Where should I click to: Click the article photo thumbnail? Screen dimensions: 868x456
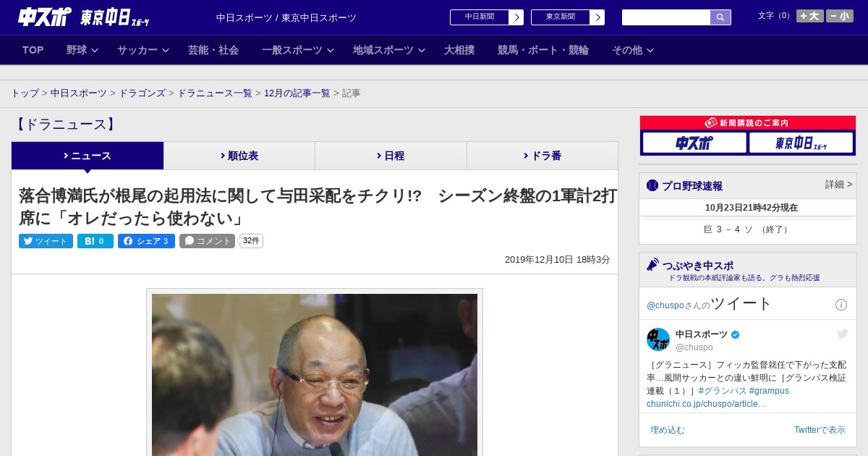[315, 374]
